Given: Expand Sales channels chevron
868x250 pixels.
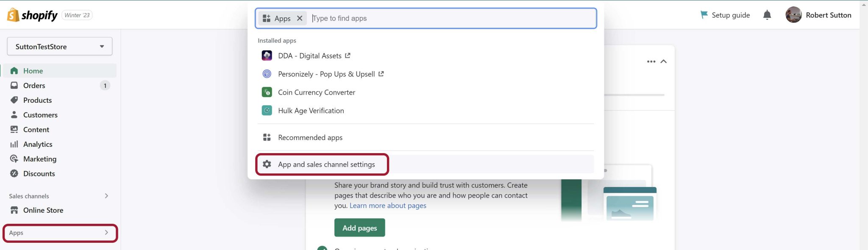Looking at the screenshot, I should (x=106, y=196).
